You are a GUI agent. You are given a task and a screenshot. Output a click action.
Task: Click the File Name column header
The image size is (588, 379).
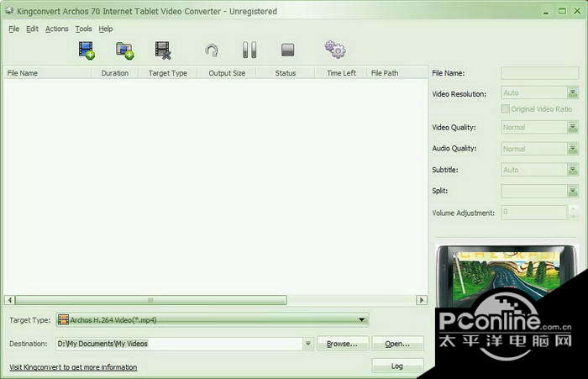[48, 73]
